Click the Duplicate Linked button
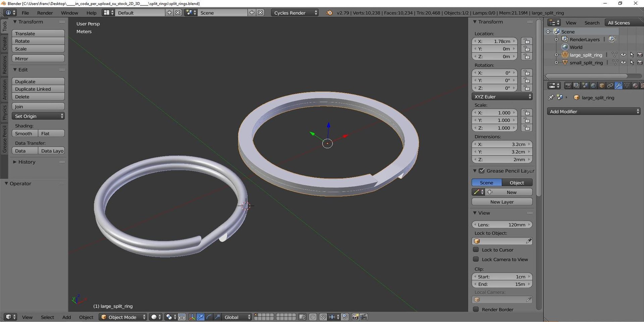This screenshot has height=322, width=644. coord(38,89)
